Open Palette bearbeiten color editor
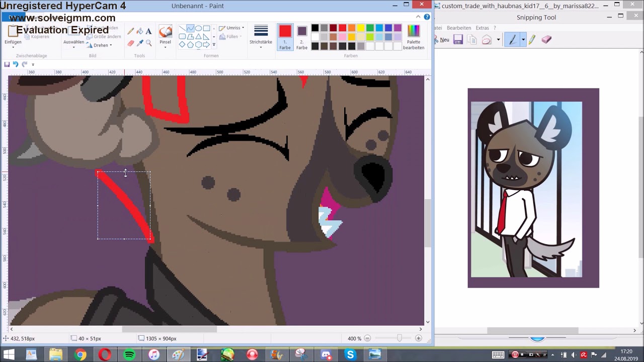The width and height of the screenshot is (644, 362). point(414,37)
